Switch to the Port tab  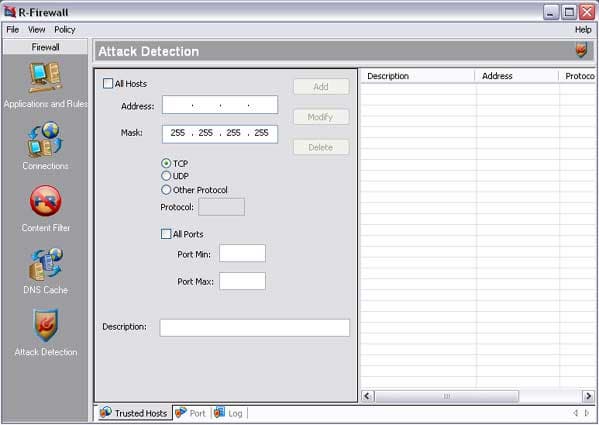192,413
